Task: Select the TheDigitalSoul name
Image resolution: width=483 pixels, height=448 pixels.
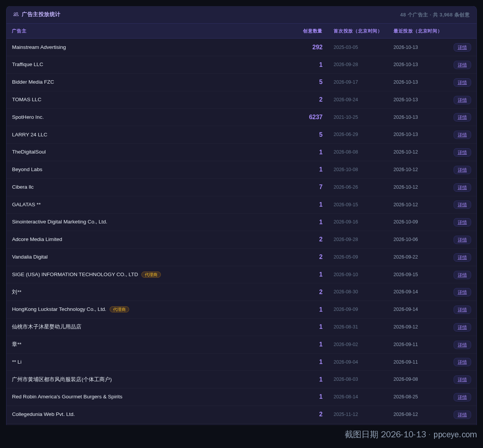Action: pos(29,152)
